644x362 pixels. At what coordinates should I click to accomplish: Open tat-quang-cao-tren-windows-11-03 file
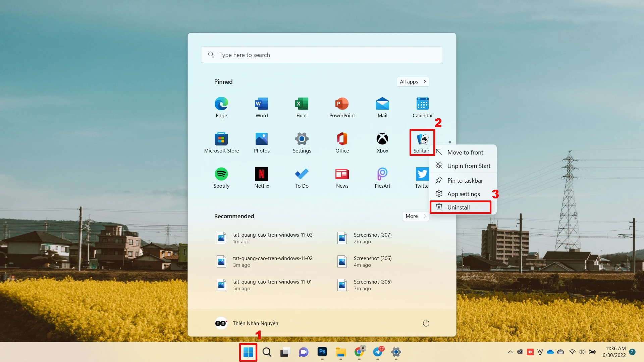(265, 238)
